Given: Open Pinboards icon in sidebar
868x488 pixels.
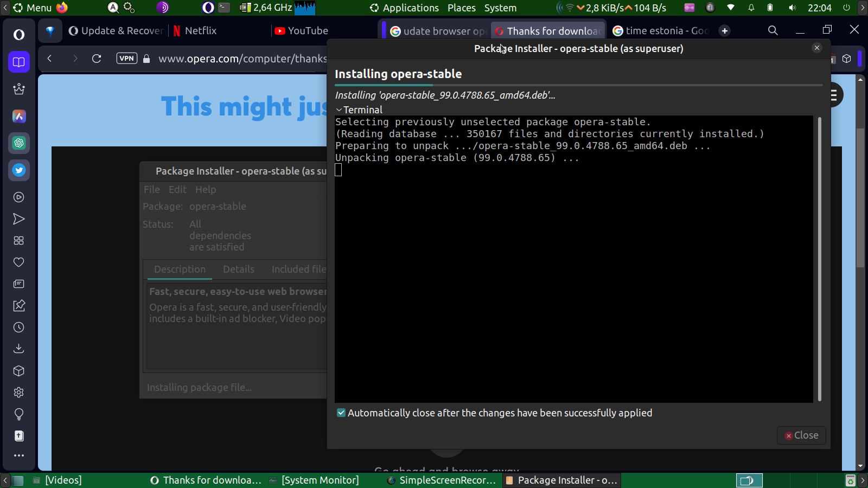Looking at the screenshot, I should (x=19, y=306).
